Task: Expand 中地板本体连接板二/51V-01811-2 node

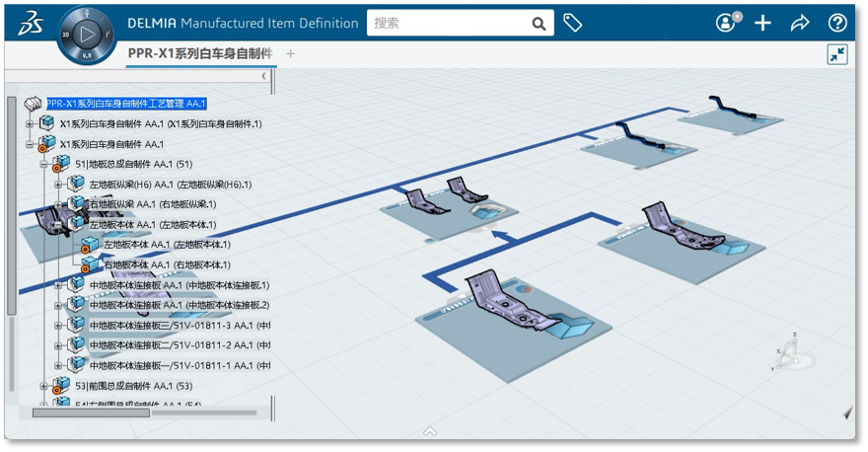Action: 58,345
